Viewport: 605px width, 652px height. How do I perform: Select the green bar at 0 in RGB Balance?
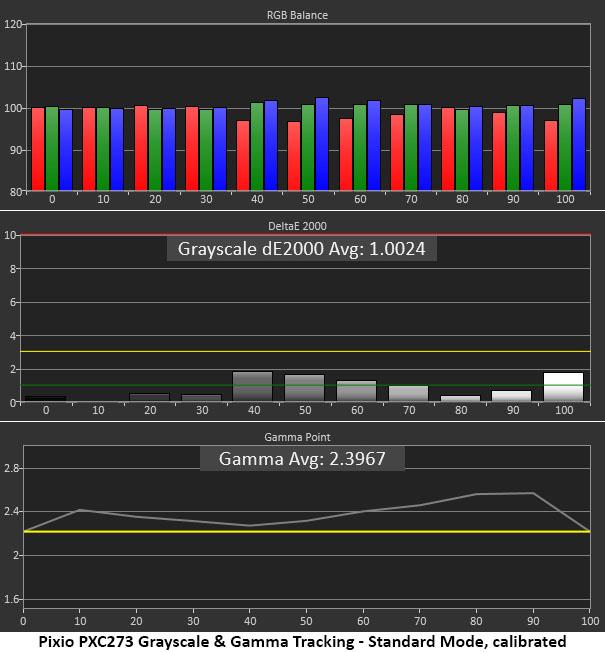click(x=52, y=149)
